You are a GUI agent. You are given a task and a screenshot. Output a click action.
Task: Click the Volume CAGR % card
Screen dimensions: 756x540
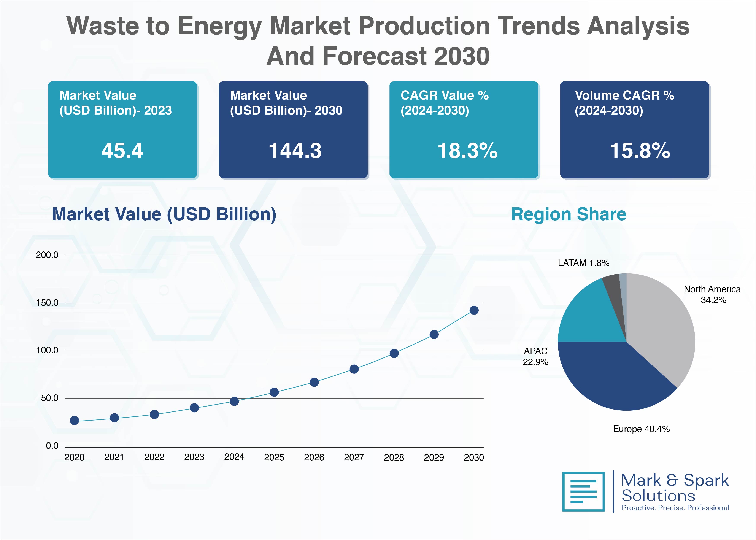(635, 130)
